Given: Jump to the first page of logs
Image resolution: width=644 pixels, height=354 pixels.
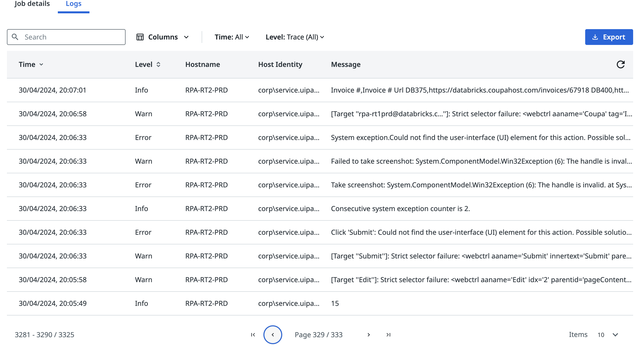Looking at the screenshot, I should (253, 334).
